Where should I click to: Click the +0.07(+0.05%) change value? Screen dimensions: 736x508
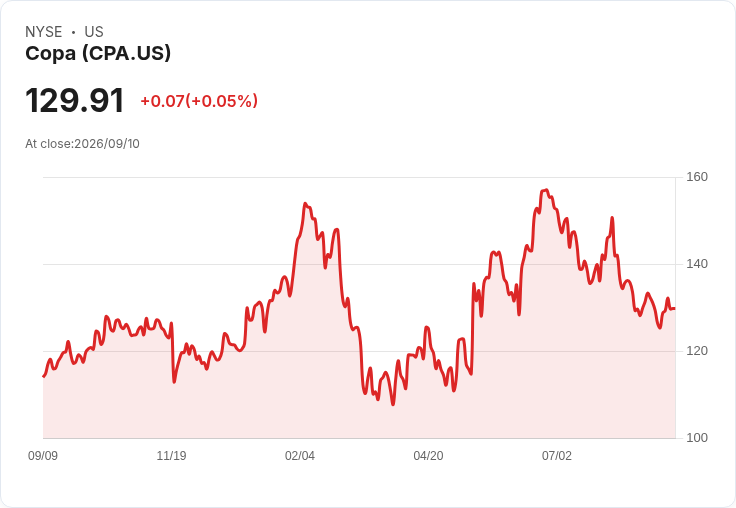[x=199, y=101]
